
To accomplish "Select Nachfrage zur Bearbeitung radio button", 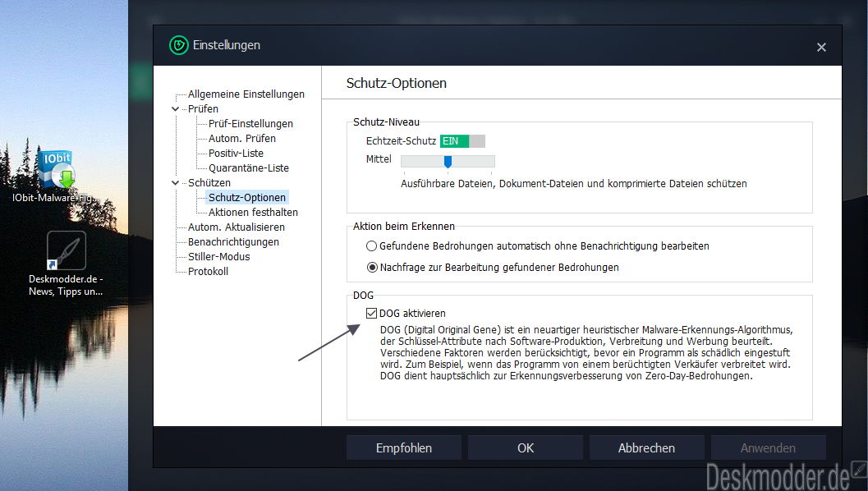I will coord(373,268).
